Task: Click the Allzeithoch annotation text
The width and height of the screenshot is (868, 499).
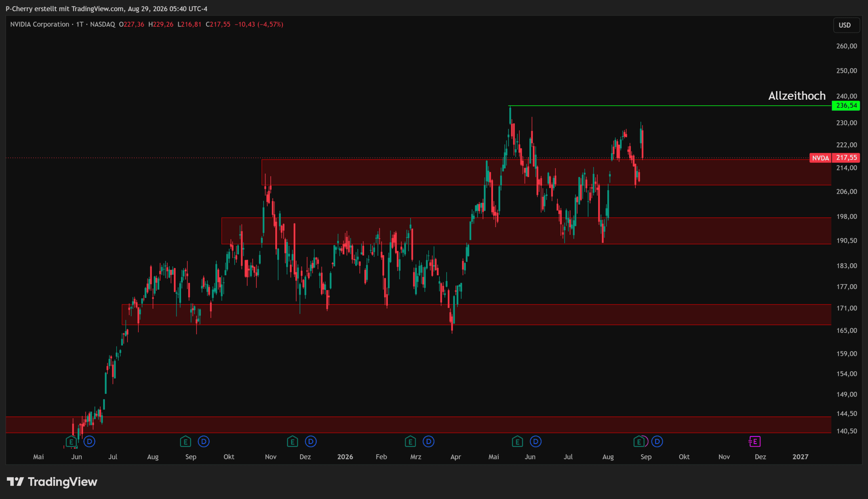Action: point(797,96)
